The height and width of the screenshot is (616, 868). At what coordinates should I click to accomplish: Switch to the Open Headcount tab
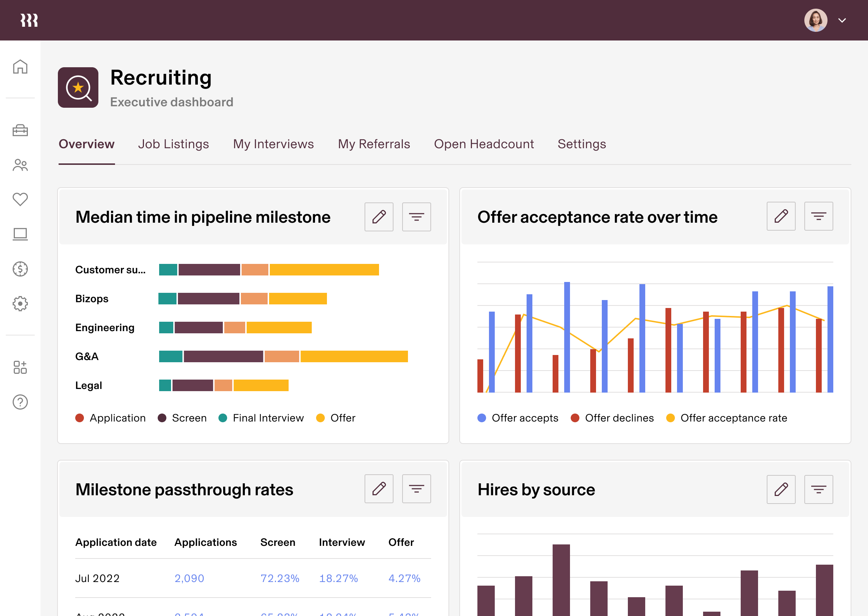pyautogui.click(x=484, y=144)
